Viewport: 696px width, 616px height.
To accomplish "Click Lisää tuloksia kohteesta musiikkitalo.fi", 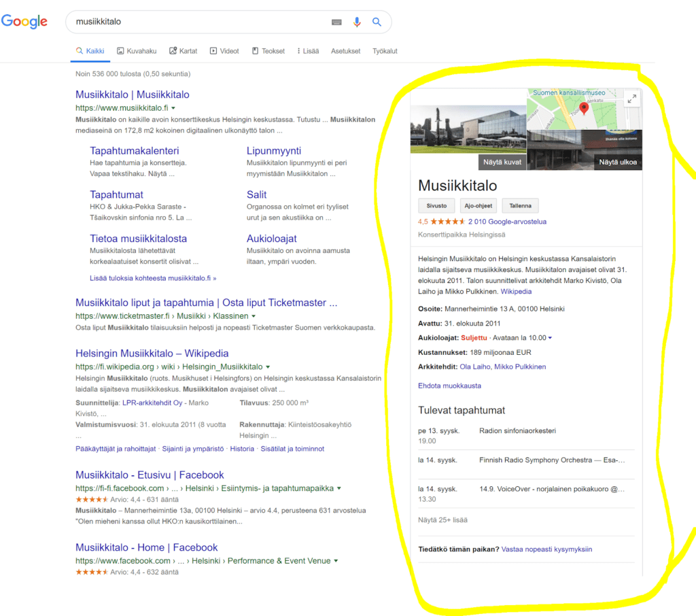I will coord(153,279).
